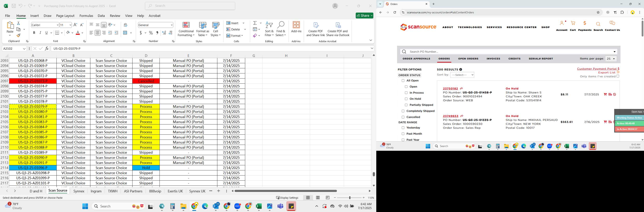Click Create PDF and Share link

coord(316,29)
